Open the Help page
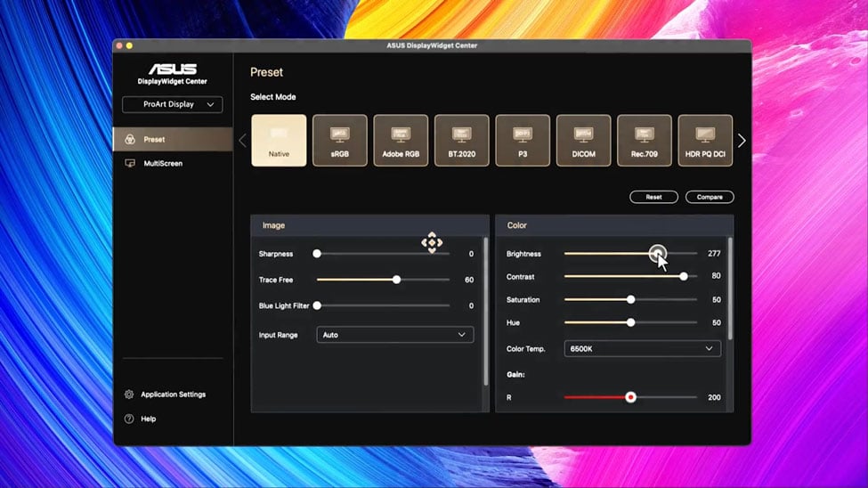Screen dimensions: 868x488 [x=148, y=419]
